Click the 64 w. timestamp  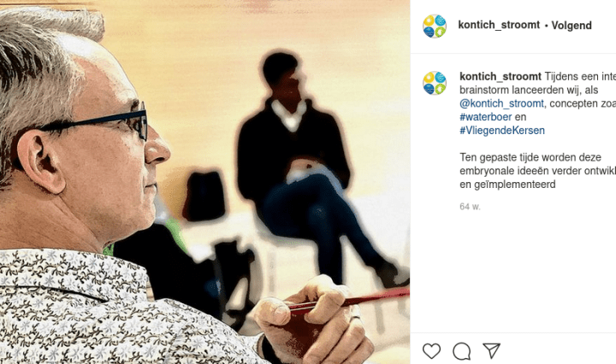coord(470,206)
